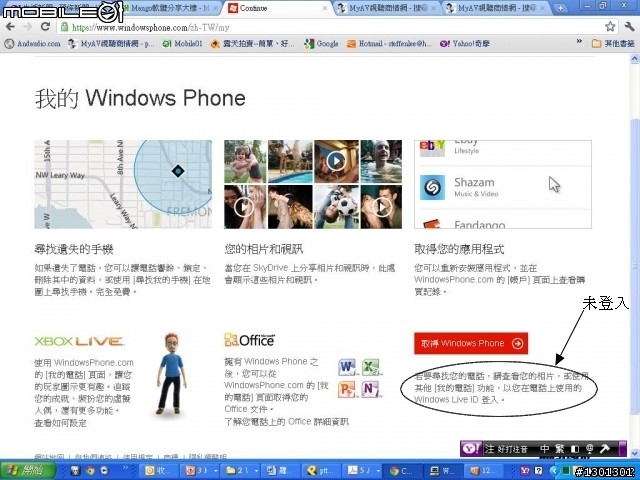Open the 收... taskbar window
Viewport: 640px width, 480px height.
[x=157, y=471]
